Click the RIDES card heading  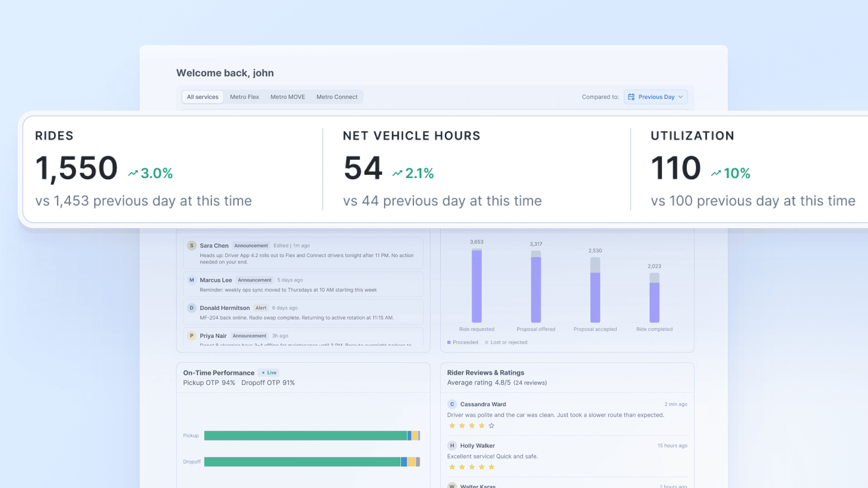(x=54, y=136)
